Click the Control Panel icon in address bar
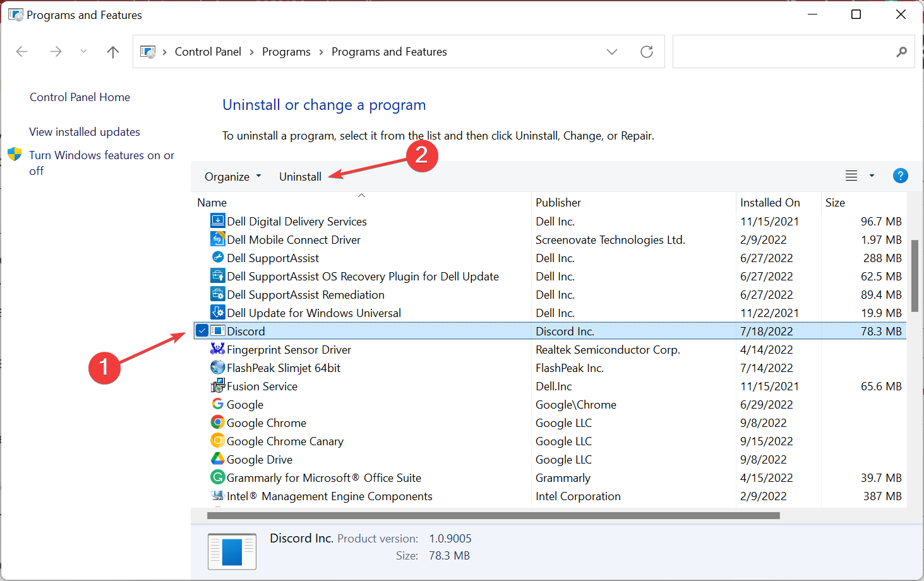The width and height of the screenshot is (924, 581). point(148,52)
